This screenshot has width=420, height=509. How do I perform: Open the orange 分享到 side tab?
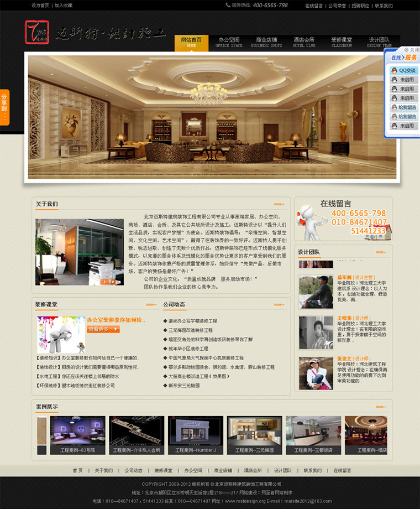pos(4,107)
